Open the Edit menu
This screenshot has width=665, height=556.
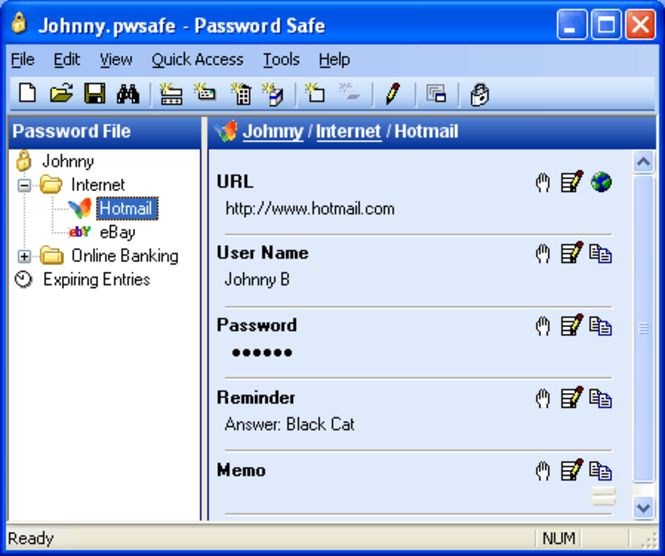(67, 59)
